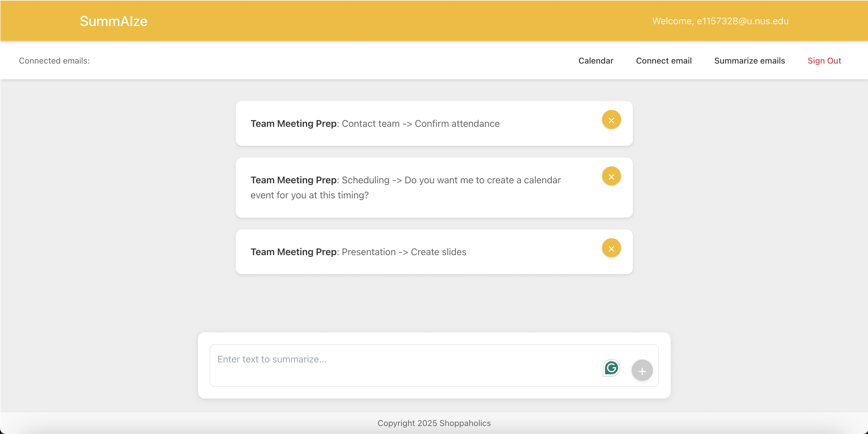Click the Team Meeting Prep heading in first card
Viewport: 868px width, 434px height.
293,124
